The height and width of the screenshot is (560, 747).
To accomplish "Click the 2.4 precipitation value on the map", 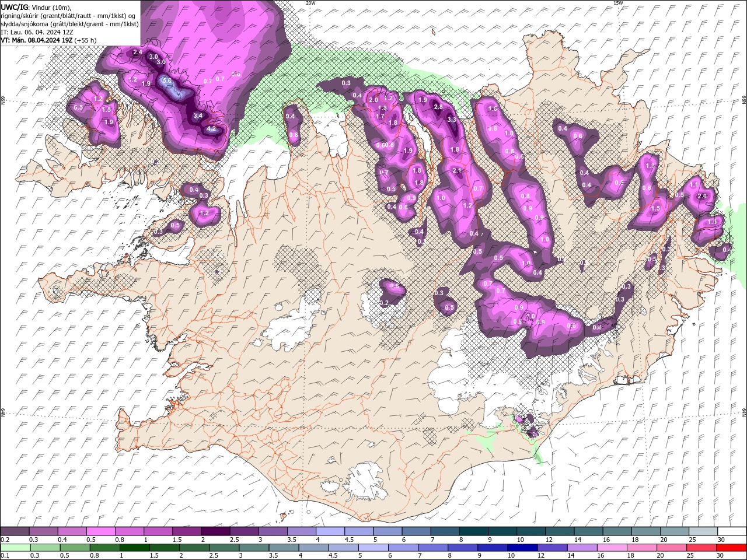I will pos(138,52).
